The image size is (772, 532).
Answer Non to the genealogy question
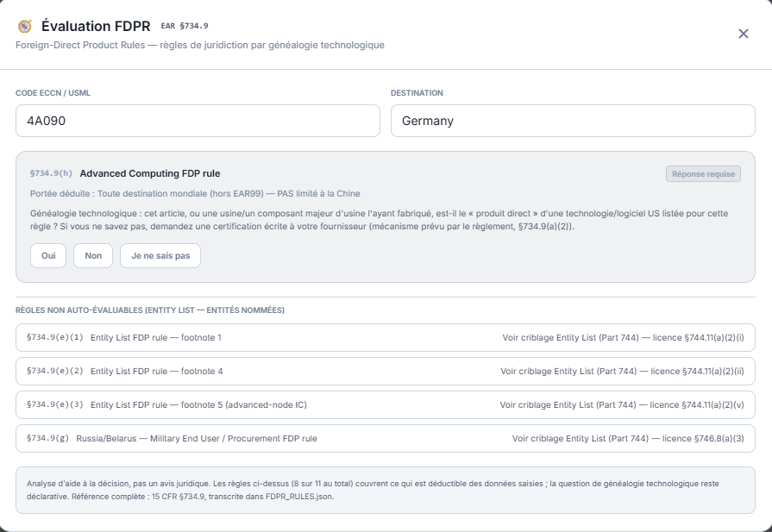pos(93,256)
